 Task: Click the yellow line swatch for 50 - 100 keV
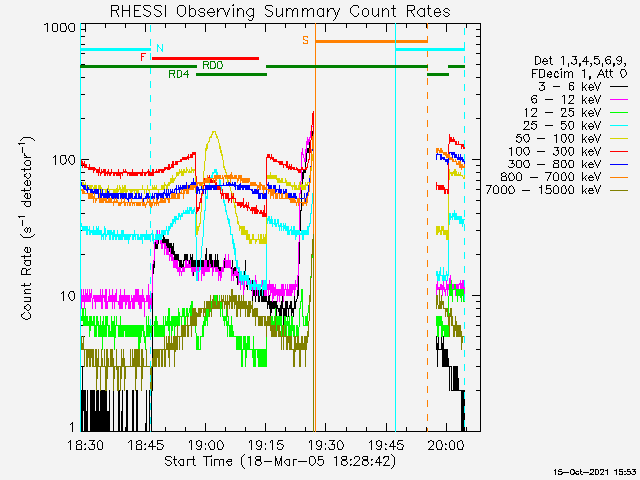pyautogui.click(x=619, y=139)
